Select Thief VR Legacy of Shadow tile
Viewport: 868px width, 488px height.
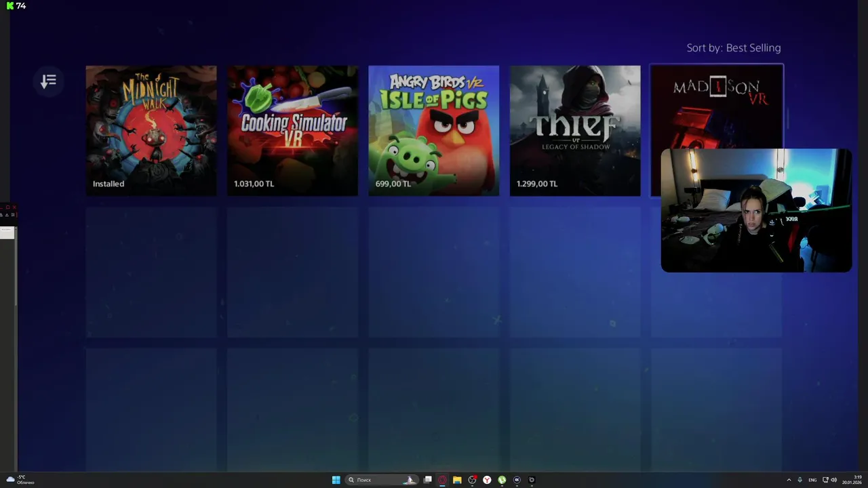tap(575, 131)
